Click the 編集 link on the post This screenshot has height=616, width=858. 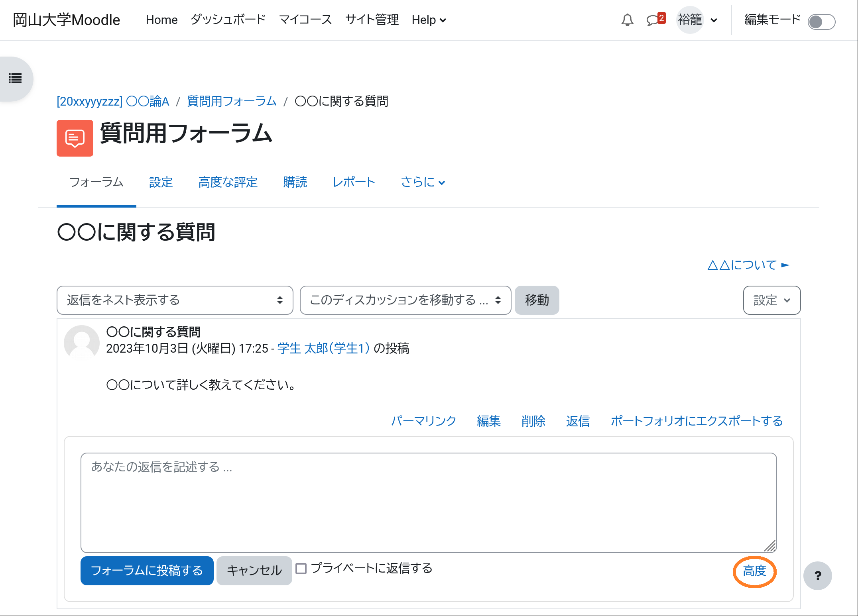[489, 421]
